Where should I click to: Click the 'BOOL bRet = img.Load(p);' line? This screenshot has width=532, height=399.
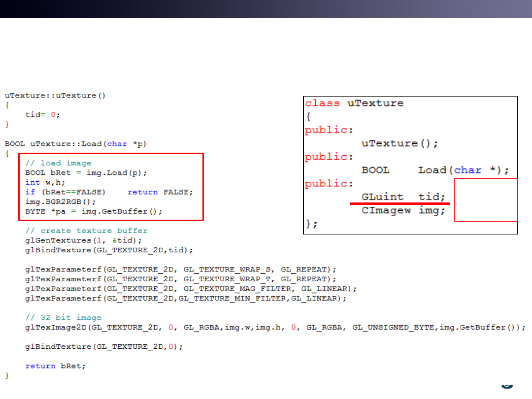point(86,173)
